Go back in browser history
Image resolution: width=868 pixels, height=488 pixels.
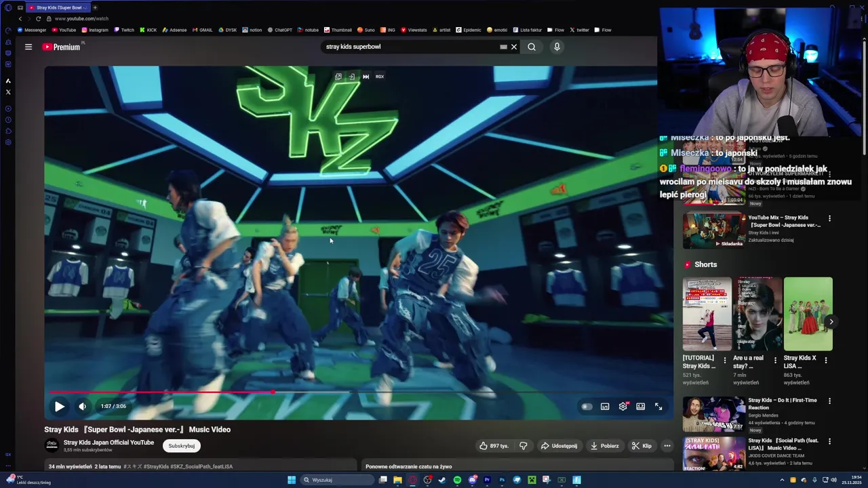20,19
